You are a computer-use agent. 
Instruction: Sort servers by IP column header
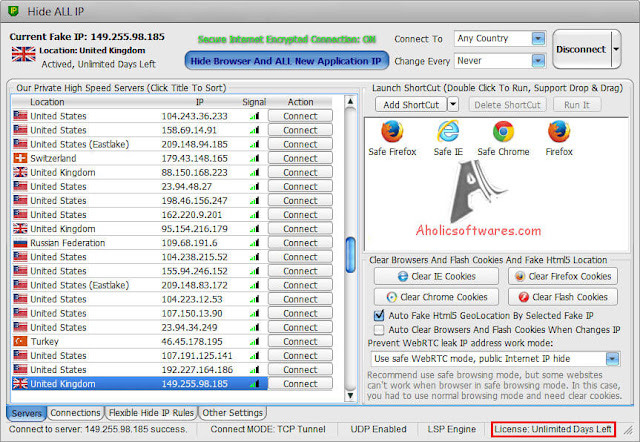pyautogui.click(x=200, y=102)
